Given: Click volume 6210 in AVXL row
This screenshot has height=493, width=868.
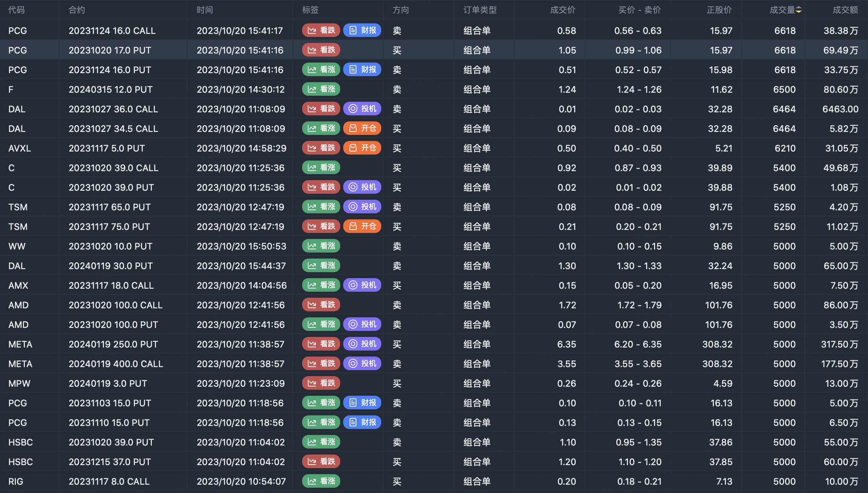Looking at the screenshot, I should 785,148.
